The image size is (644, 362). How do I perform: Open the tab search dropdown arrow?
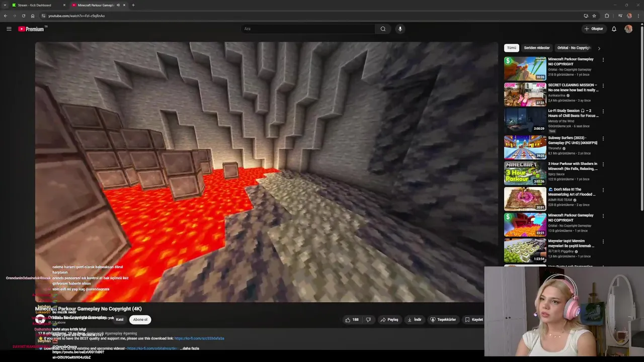pyautogui.click(x=5, y=5)
